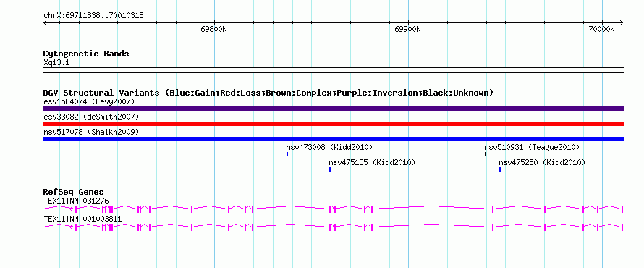Click the TEX11 NM_031276 transcript track
Image resolution: width=644 pixels, height=268 pixels.
[333, 209]
